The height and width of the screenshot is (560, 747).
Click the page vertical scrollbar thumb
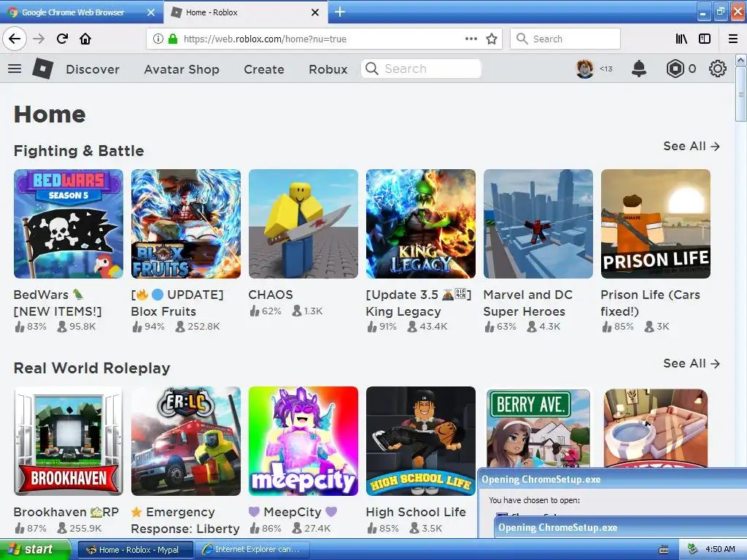(x=740, y=93)
